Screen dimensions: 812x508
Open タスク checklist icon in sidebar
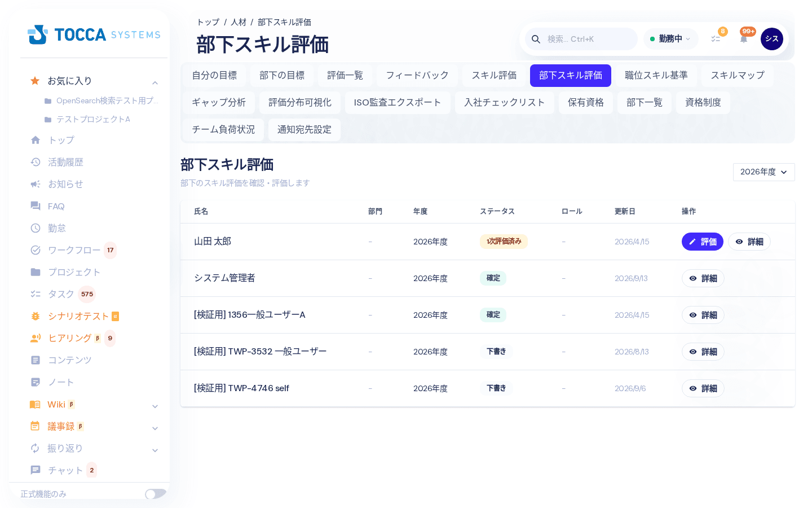coord(36,294)
